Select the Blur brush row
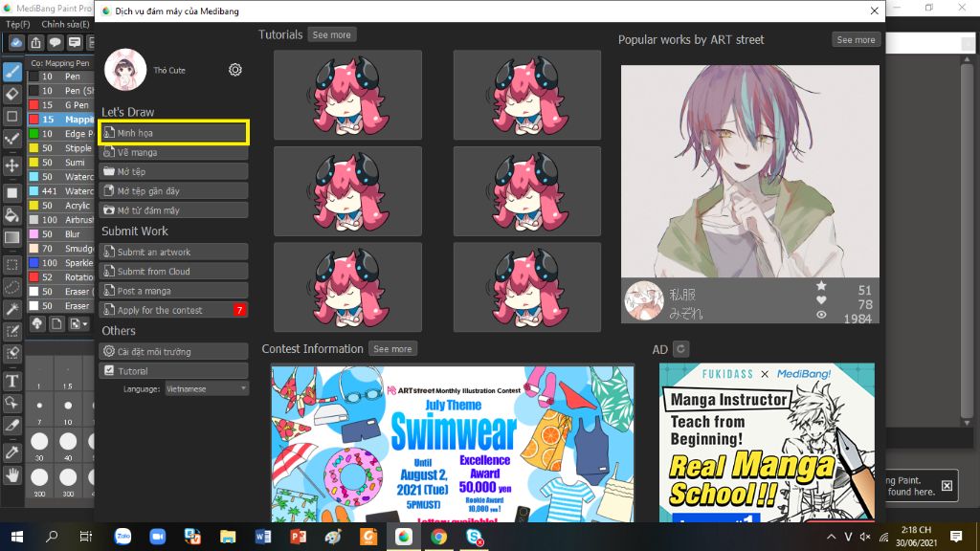This screenshot has width=980, height=551. coord(60,234)
